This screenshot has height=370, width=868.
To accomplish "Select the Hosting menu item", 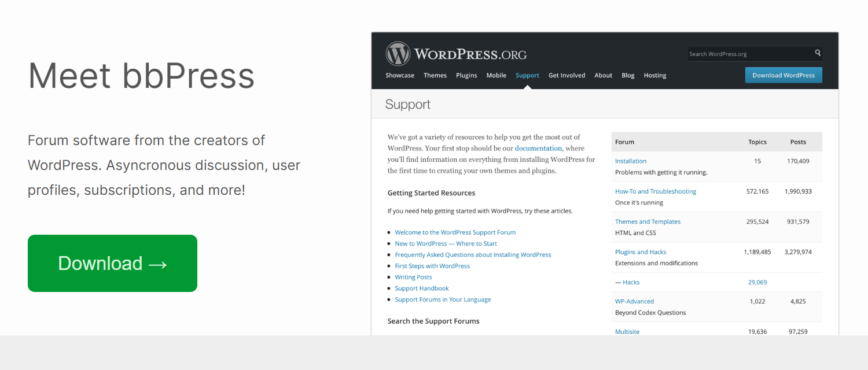I will click(655, 75).
